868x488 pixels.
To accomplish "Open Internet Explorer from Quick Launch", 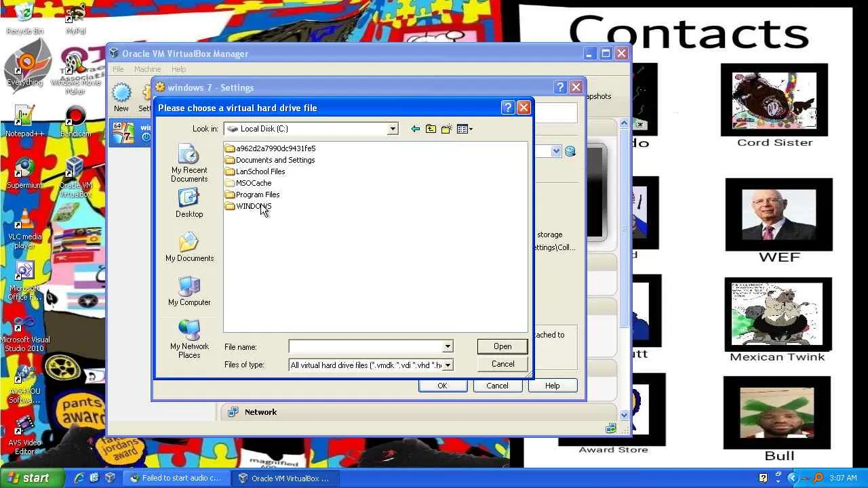I will [x=79, y=478].
